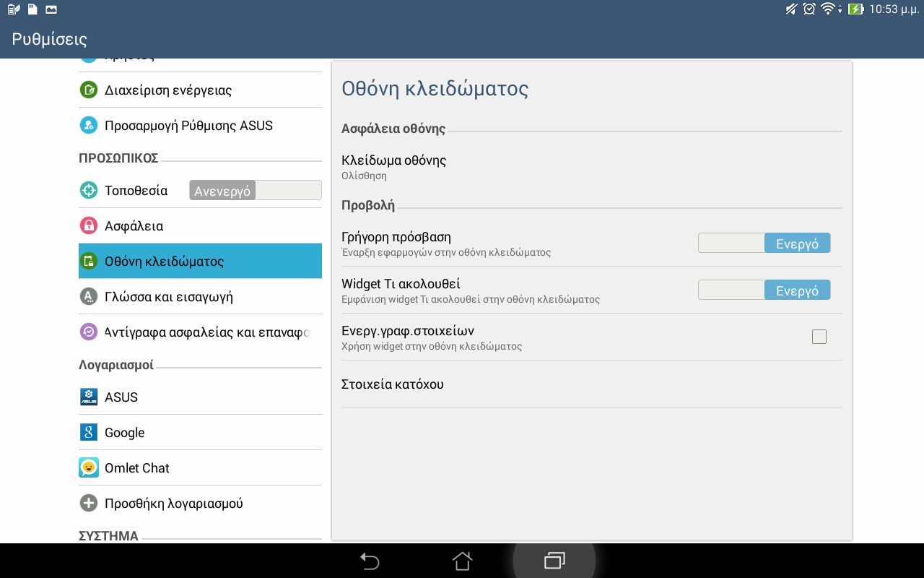
Task: Tap the backup and reset icon
Action: tap(88, 332)
